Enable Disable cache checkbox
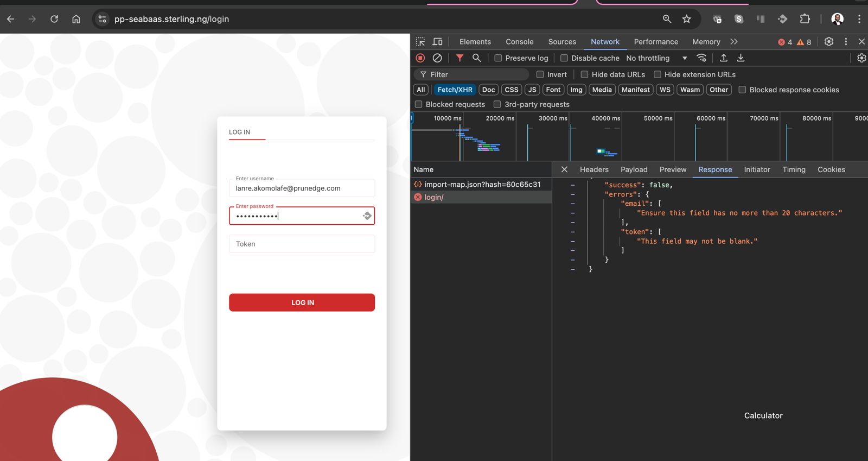 tap(564, 58)
